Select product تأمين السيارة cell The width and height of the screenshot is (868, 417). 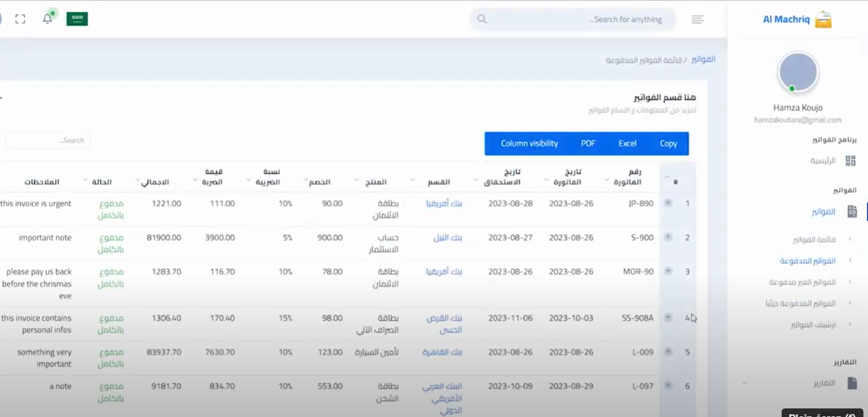376,352
